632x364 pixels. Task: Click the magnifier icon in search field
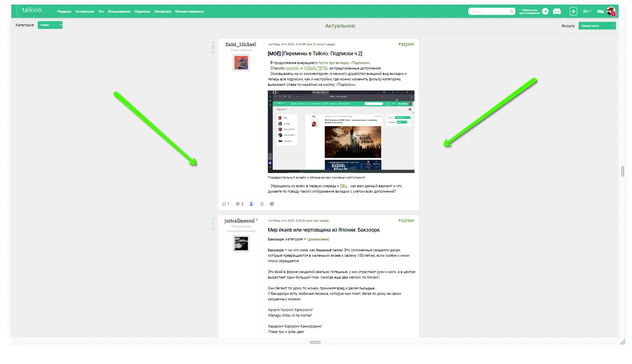[512, 11]
